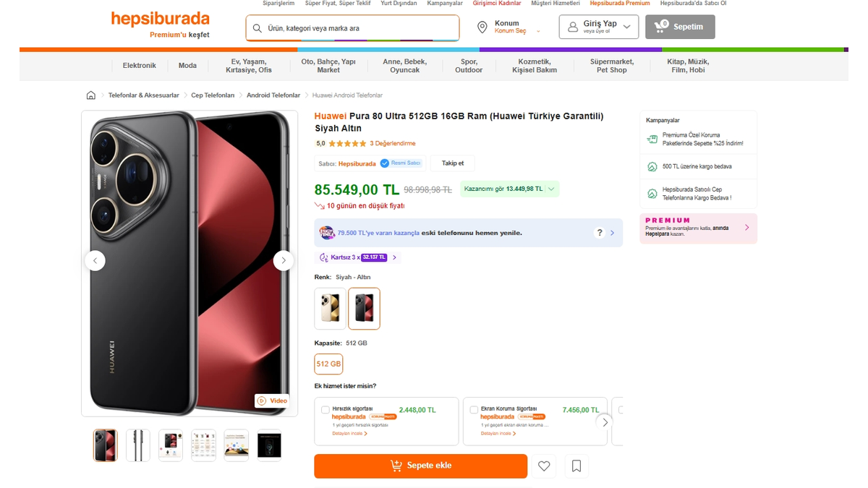The image size is (868, 488).
Task: Open the 3 Değerlendirme reviews link
Action: (391, 143)
